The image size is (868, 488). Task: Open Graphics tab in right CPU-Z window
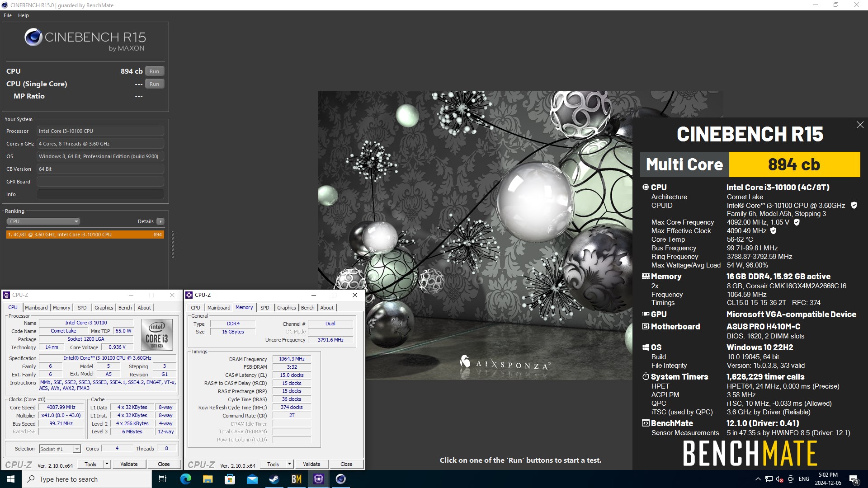click(x=287, y=308)
